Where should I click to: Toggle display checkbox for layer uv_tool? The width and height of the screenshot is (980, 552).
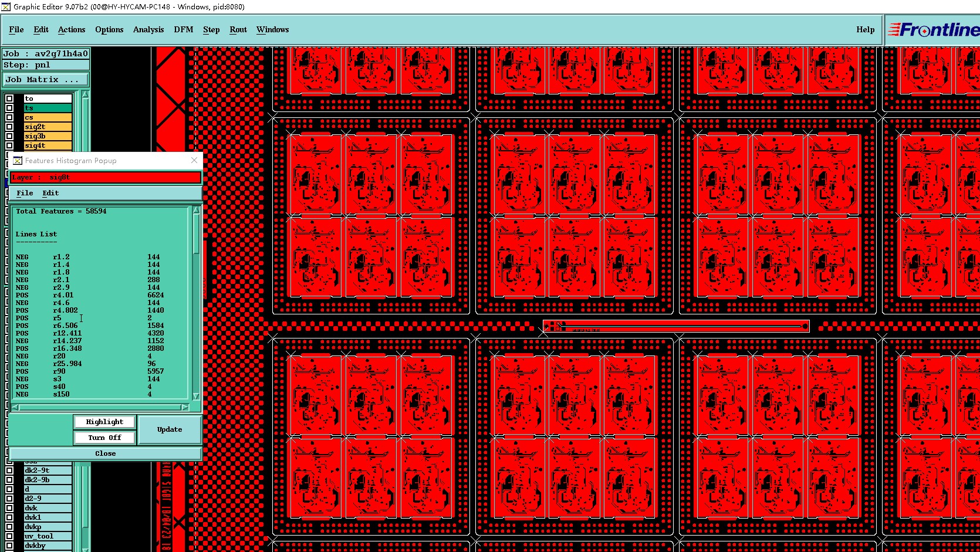(x=9, y=536)
